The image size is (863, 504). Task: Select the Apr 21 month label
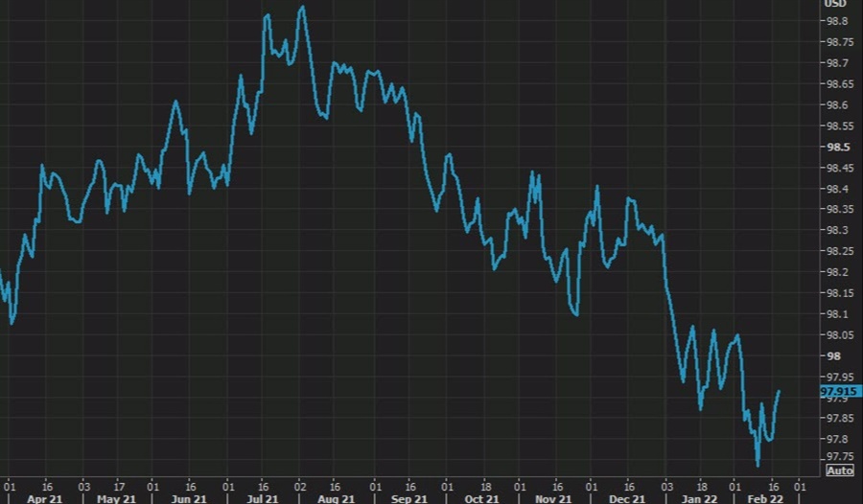[45, 498]
